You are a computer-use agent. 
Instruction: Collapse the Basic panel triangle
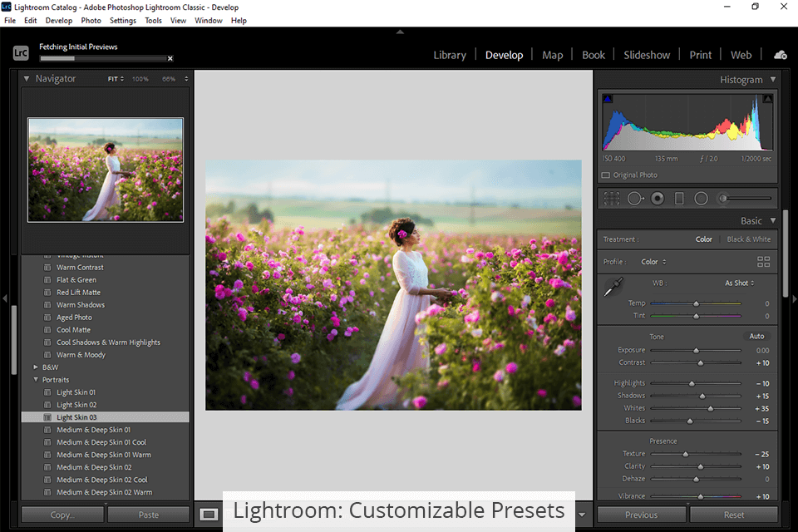(773, 220)
